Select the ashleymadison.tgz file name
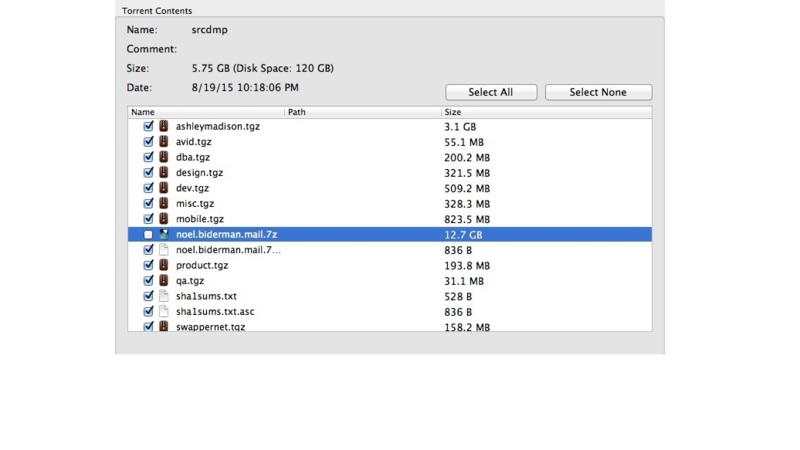 click(218, 127)
